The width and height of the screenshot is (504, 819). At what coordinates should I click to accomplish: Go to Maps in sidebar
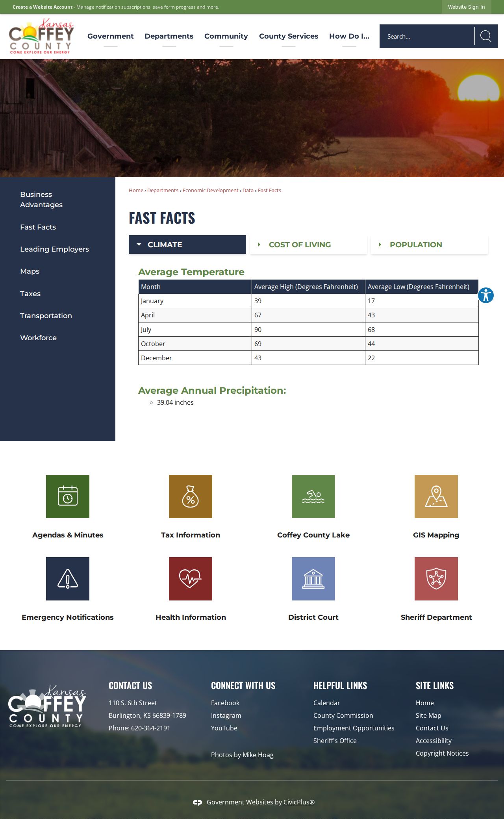(x=30, y=271)
